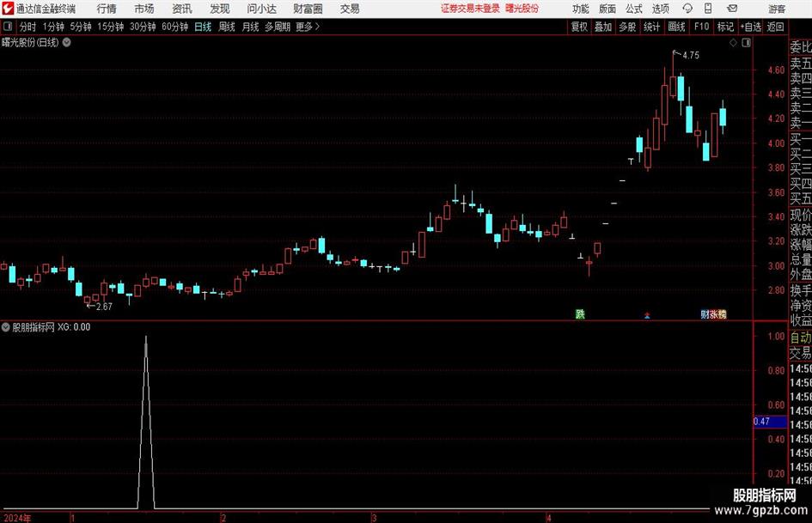Open the 公式 menu

click(634, 9)
